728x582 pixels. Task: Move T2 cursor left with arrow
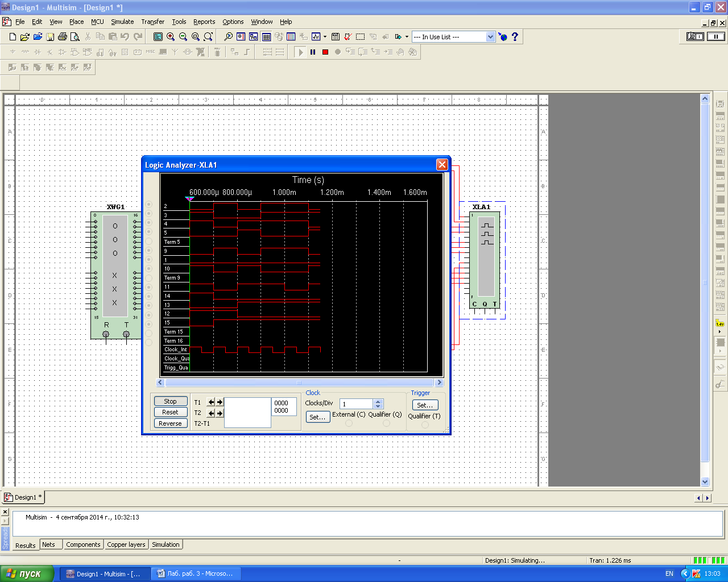tap(211, 413)
